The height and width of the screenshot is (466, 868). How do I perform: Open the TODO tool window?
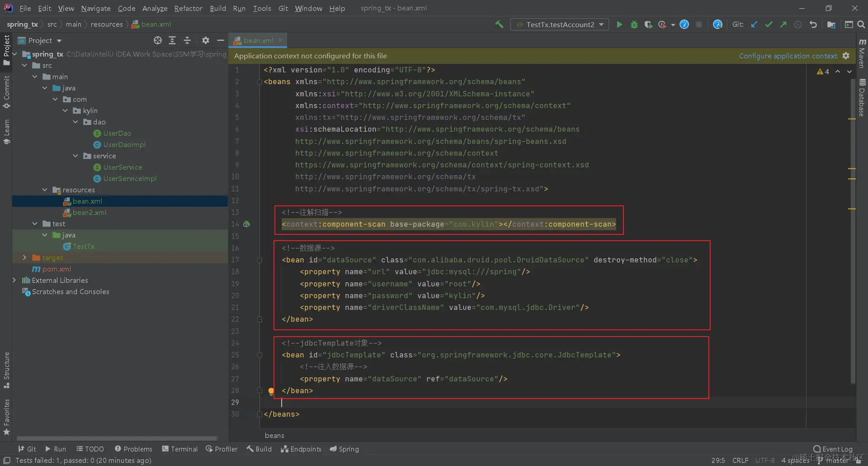click(90, 449)
